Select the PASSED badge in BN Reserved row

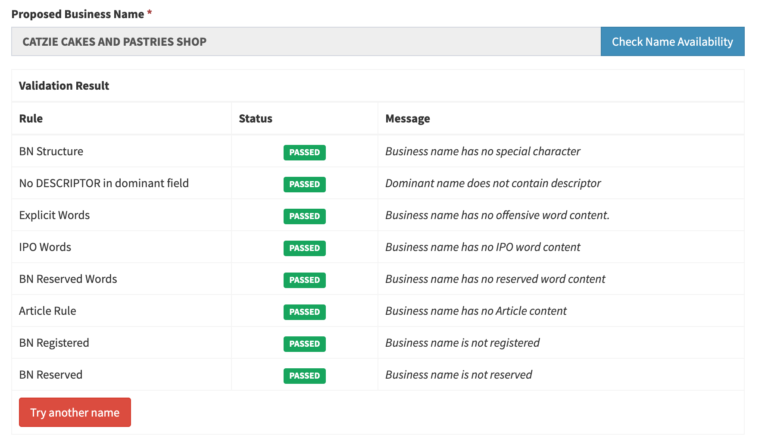304,376
